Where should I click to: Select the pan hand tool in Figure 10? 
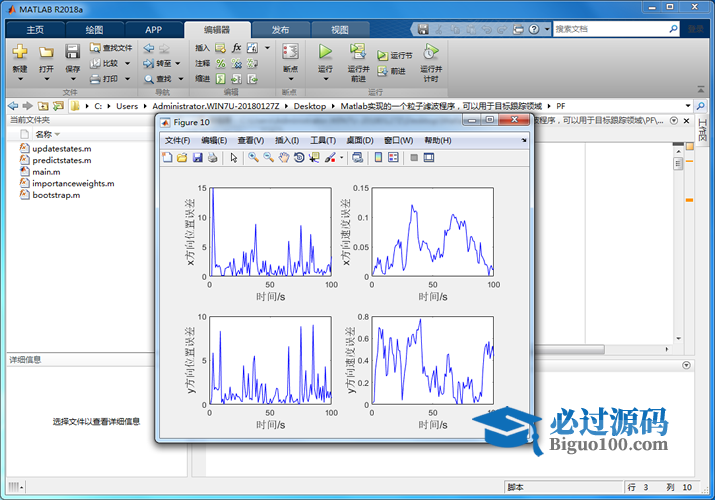click(x=284, y=157)
